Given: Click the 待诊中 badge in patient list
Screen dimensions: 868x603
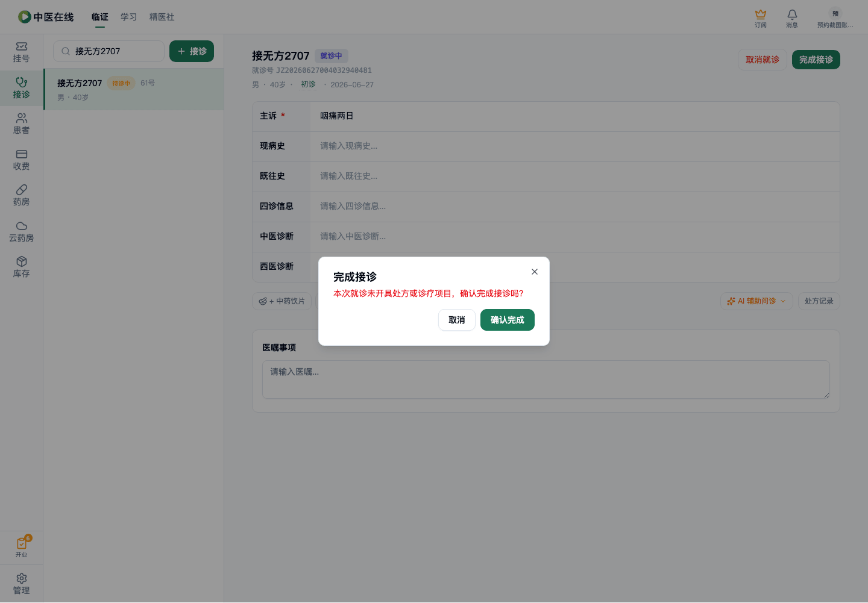Looking at the screenshot, I should (121, 83).
